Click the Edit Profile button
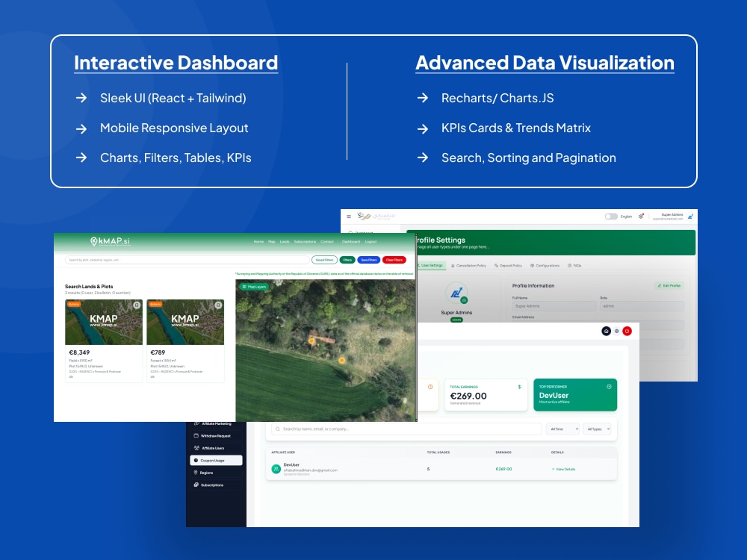 (x=669, y=286)
